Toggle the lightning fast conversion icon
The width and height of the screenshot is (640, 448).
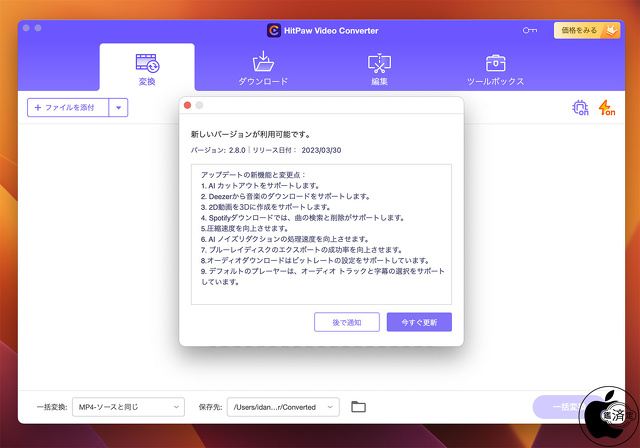tap(607, 108)
